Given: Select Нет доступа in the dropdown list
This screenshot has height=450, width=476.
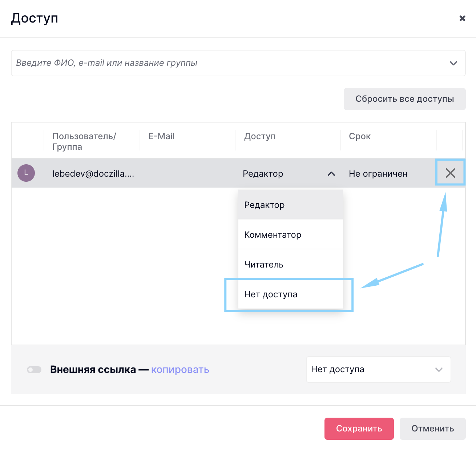Looking at the screenshot, I should point(271,294).
